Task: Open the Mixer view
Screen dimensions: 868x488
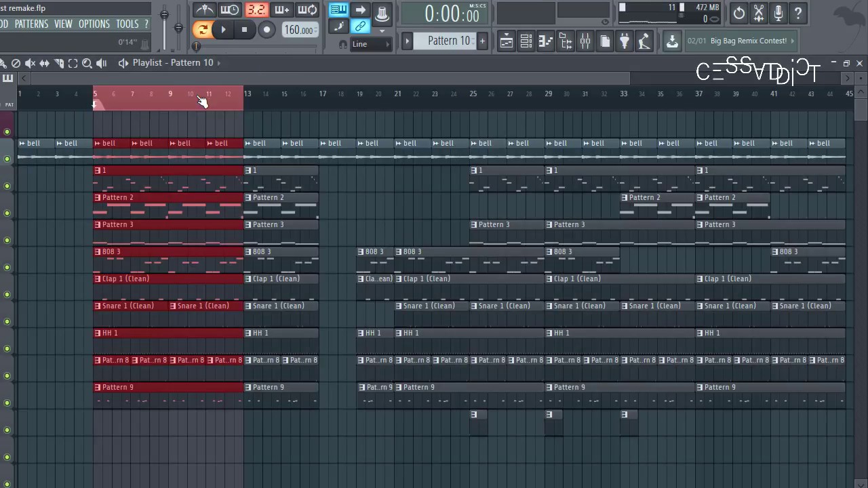Action: click(x=585, y=41)
